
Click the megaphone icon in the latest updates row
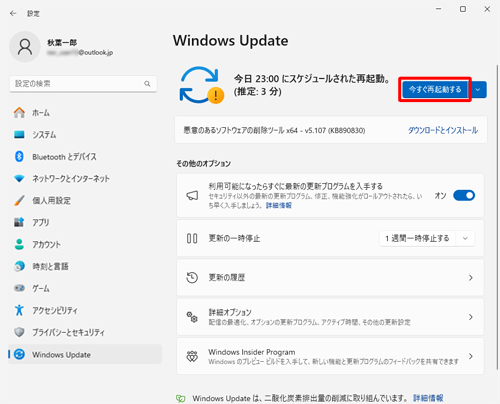click(x=192, y=196)
